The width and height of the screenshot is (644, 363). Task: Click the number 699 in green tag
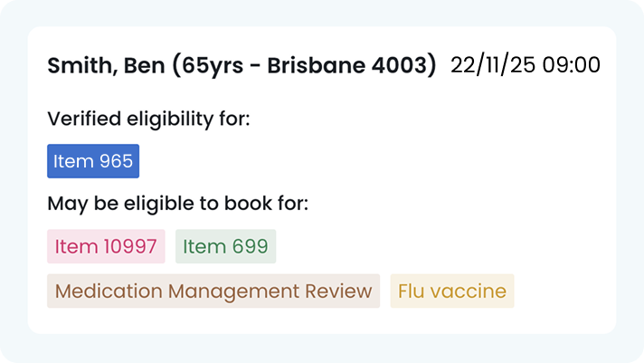tap(250, 246)
